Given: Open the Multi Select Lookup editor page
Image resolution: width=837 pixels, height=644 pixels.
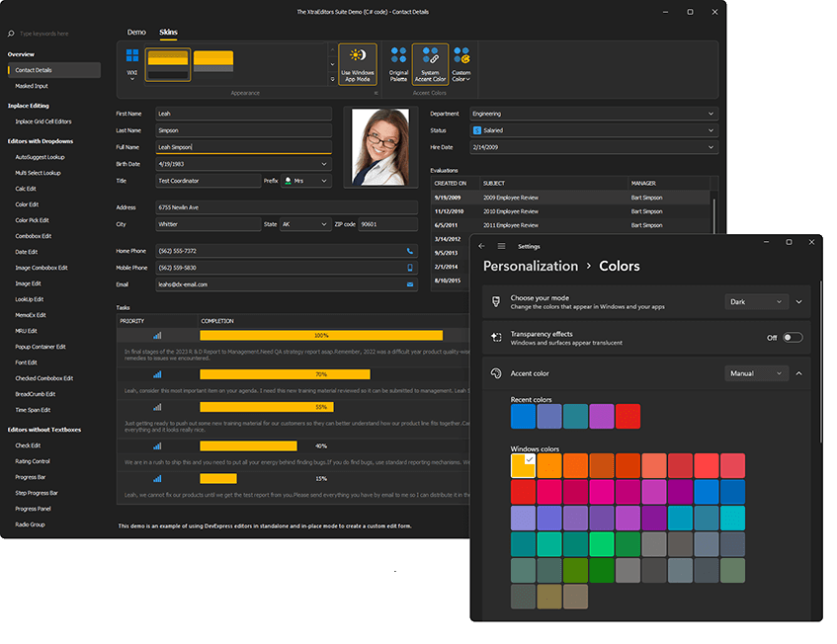Looking at the screenshot, I should click(40, 172).
